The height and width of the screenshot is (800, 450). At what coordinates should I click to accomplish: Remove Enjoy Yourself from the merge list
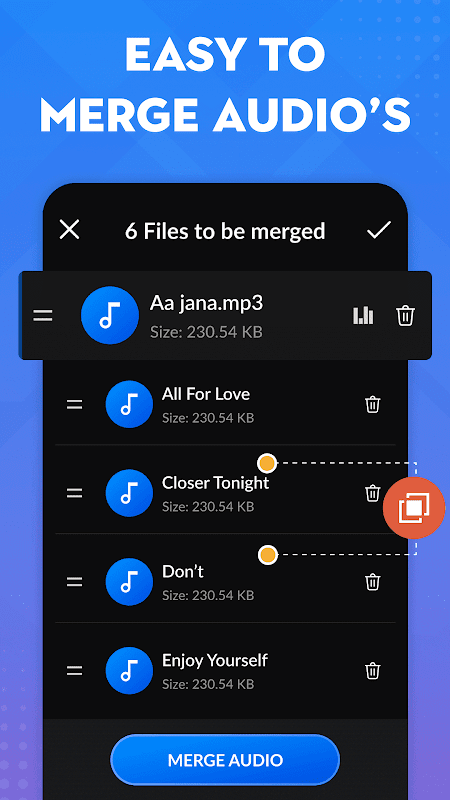tap(372, 670)
